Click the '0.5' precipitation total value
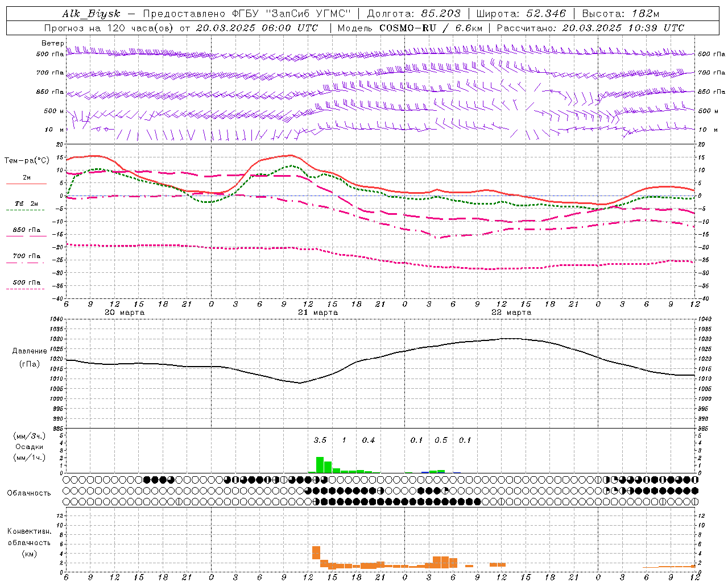Image resolution: width=728 pixels, height=582 pixels. [x=441, y=440]
